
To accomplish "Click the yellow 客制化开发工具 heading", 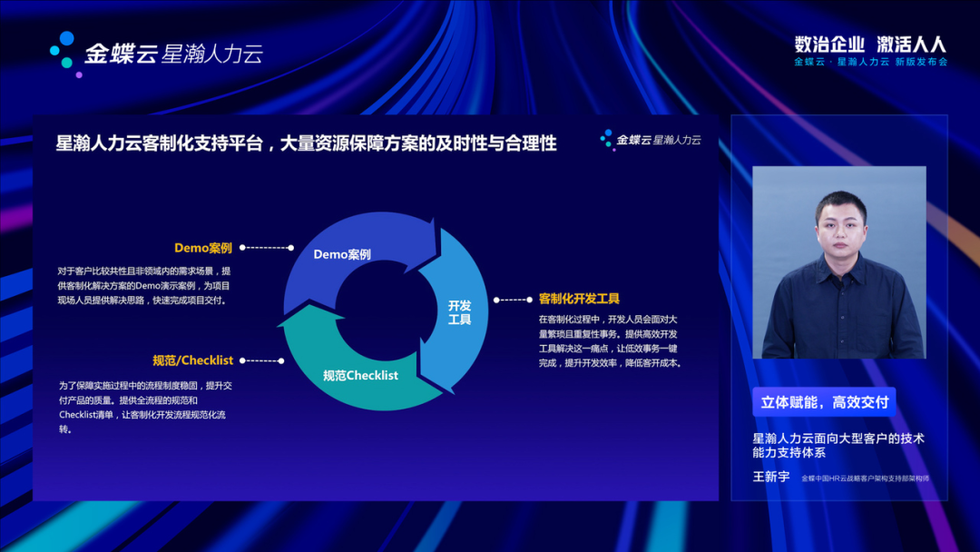I will (x=579, y=299).
